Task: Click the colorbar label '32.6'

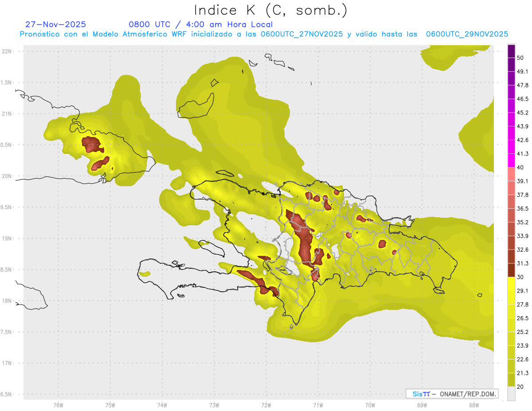Action: (x=522, y=250)
